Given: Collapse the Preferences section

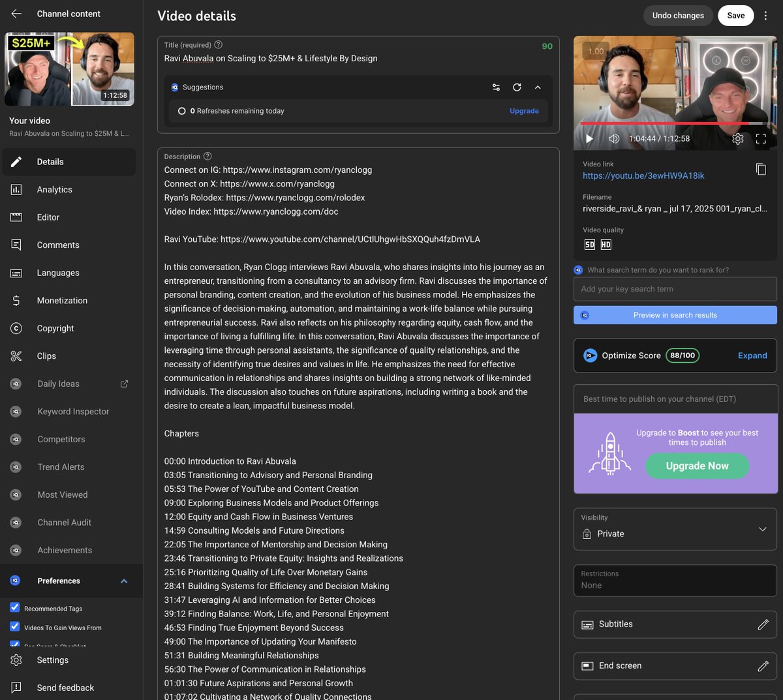Looking at the screenshot, I should 124,581.
